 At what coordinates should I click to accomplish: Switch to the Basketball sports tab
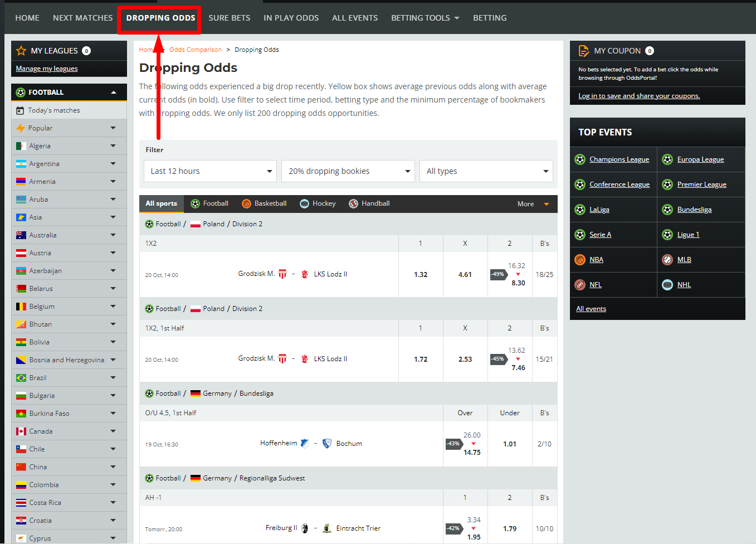point(265,204)
